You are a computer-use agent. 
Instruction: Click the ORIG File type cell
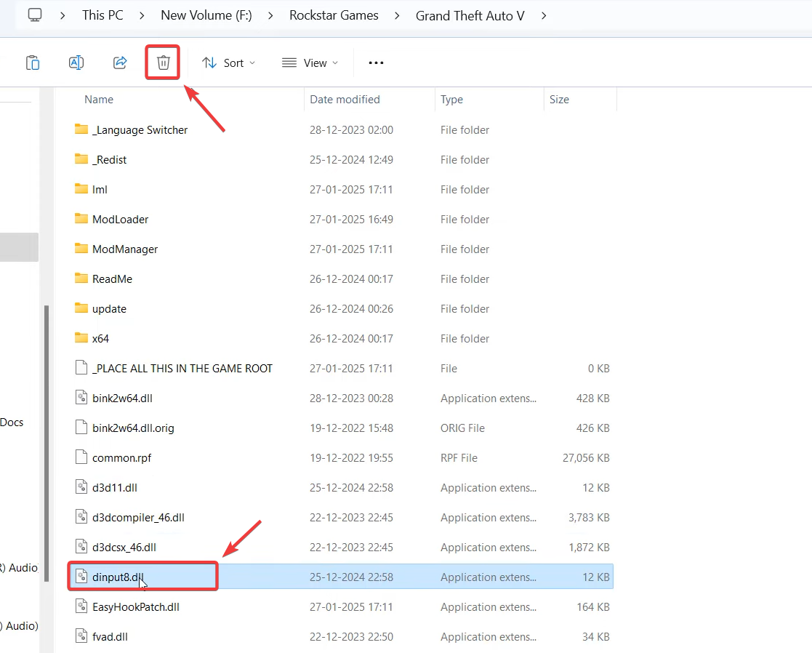point(462,428)
